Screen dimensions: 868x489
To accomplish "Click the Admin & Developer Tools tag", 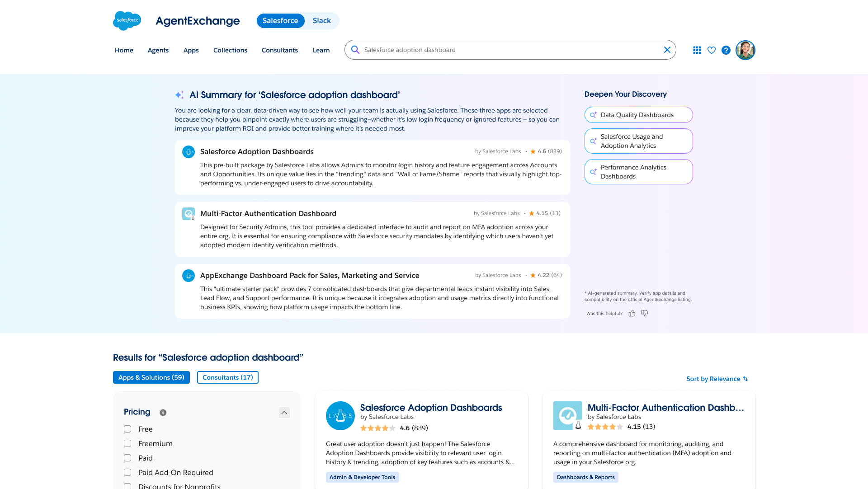I will 363,477.
